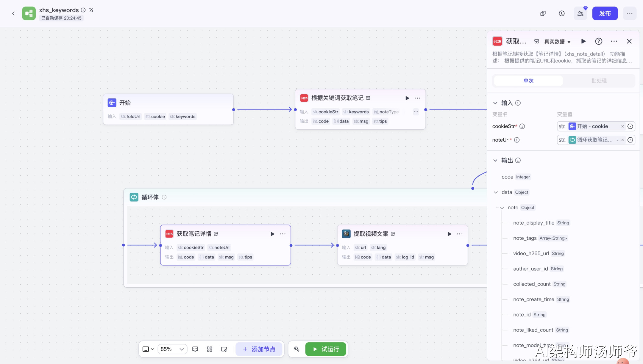Click the back arrow in the header
This screenshot has height=364, width=643.
tap(13, 13)
